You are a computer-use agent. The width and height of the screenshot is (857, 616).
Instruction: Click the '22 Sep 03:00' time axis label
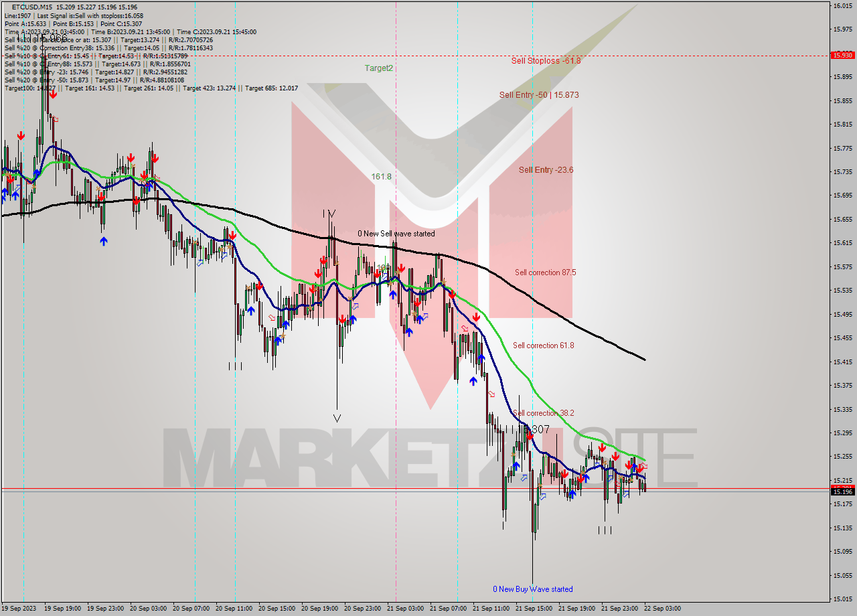click(x=662, y=609)
